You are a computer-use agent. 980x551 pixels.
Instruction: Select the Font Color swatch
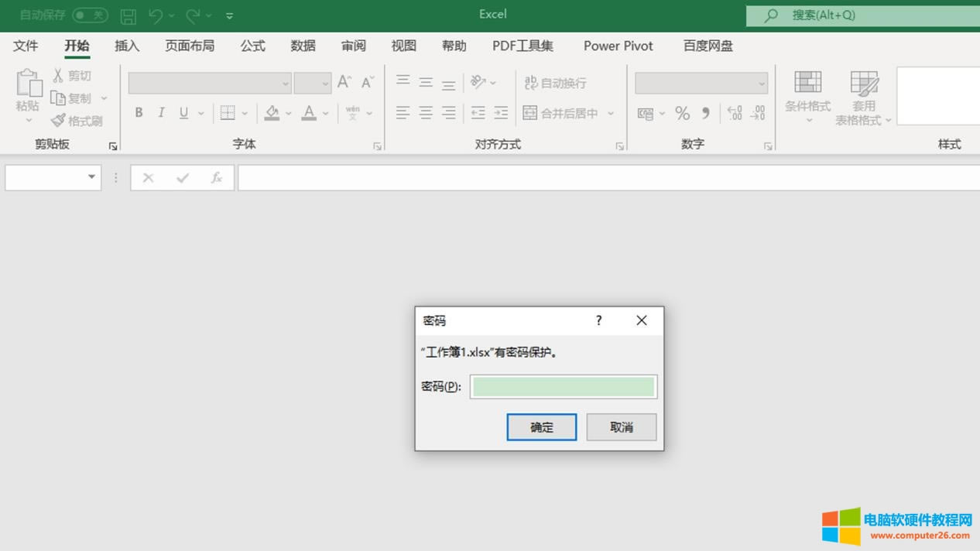point(309,113)
